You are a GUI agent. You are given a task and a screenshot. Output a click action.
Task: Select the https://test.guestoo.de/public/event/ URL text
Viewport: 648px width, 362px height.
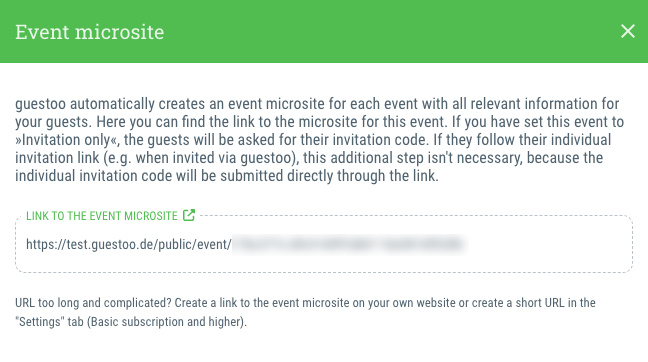coord(129,244)
